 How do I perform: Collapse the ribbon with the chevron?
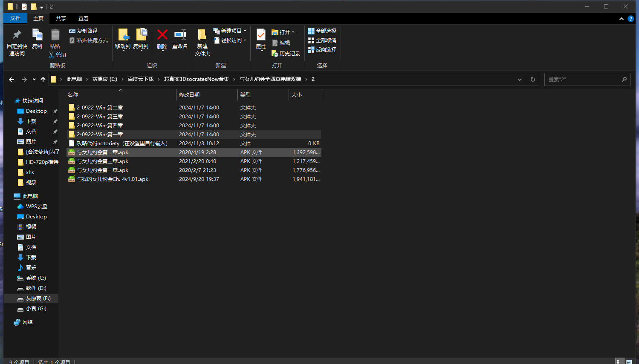tap(622, 19)
